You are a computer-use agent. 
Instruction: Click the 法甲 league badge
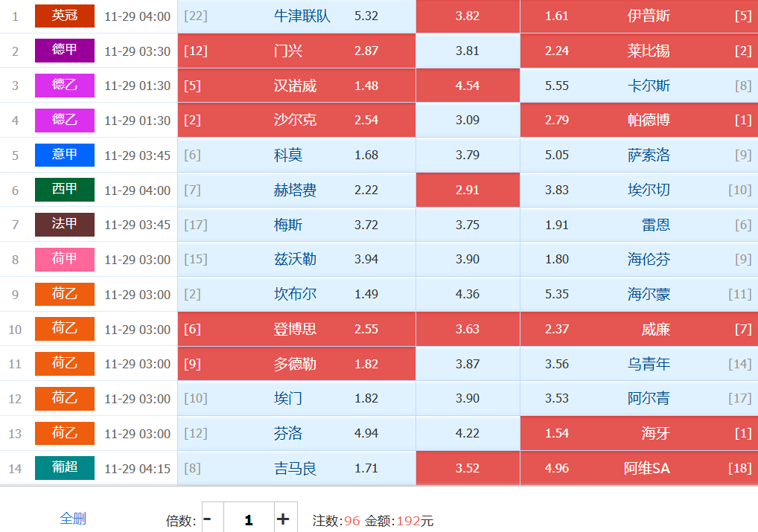tap(65, 224)
